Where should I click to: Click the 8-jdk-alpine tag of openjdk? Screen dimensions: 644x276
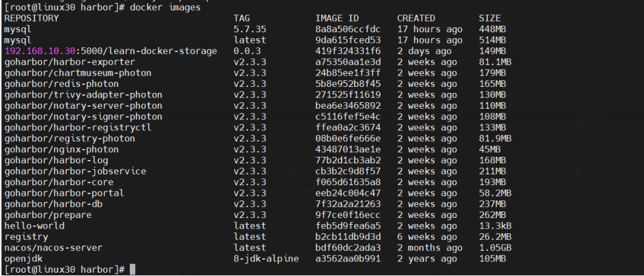pyautogui.click(x=266, y=259)
